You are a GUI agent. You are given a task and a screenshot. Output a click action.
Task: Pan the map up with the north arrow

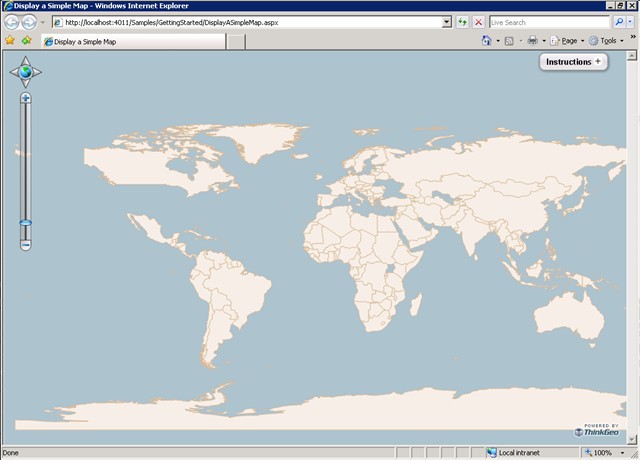25,60
